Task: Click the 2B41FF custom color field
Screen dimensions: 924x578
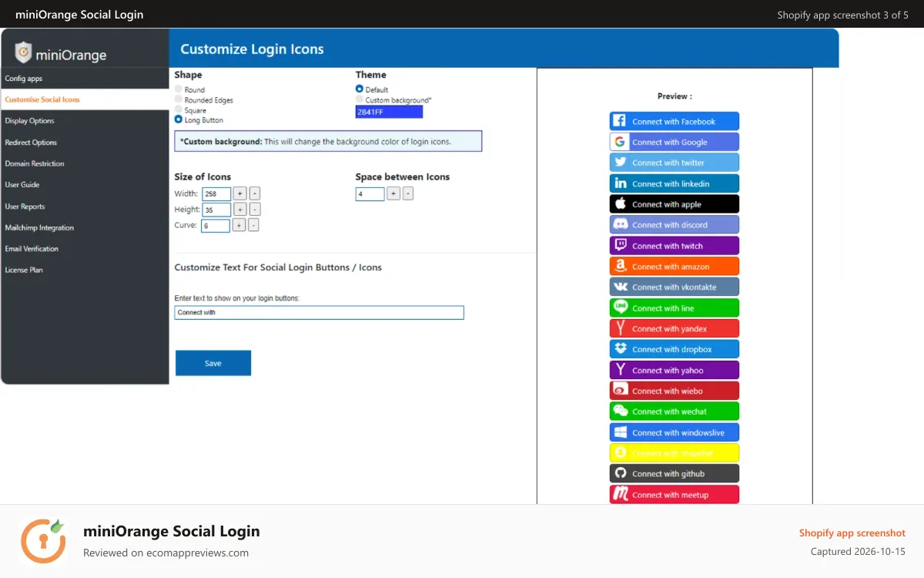Action: (x=389, y=112)
